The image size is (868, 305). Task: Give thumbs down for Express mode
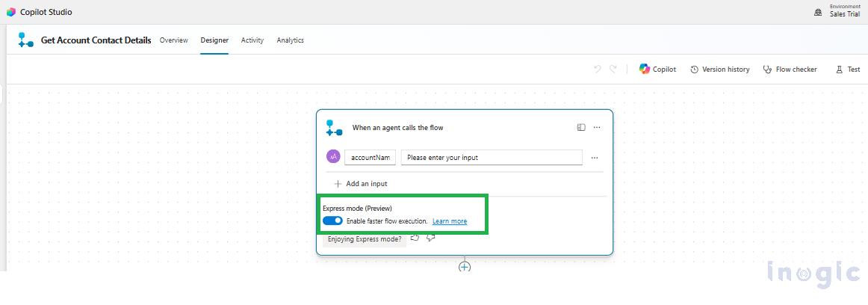point(431,238)
